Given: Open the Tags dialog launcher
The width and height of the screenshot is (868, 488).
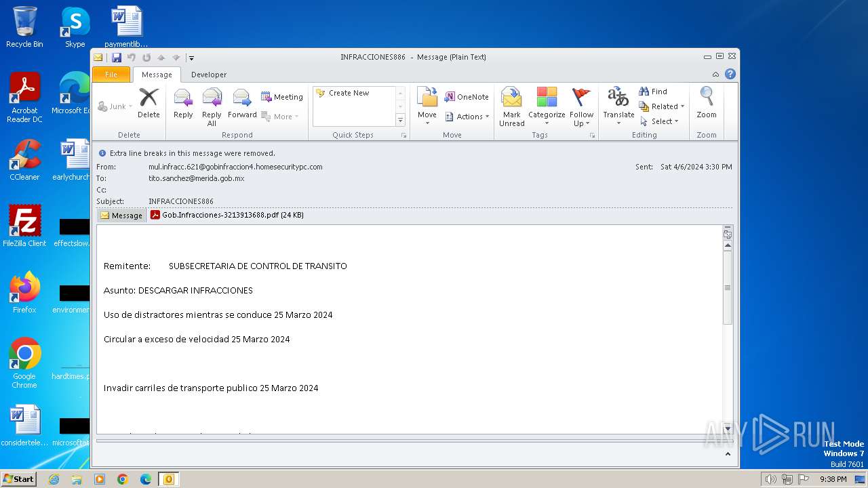Looking at the screenshot, I should (592, 136).
